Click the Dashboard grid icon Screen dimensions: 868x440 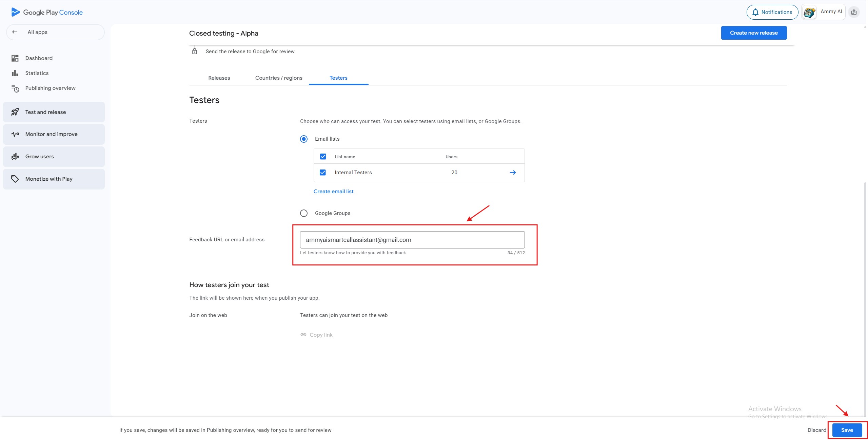click(15, 58)
